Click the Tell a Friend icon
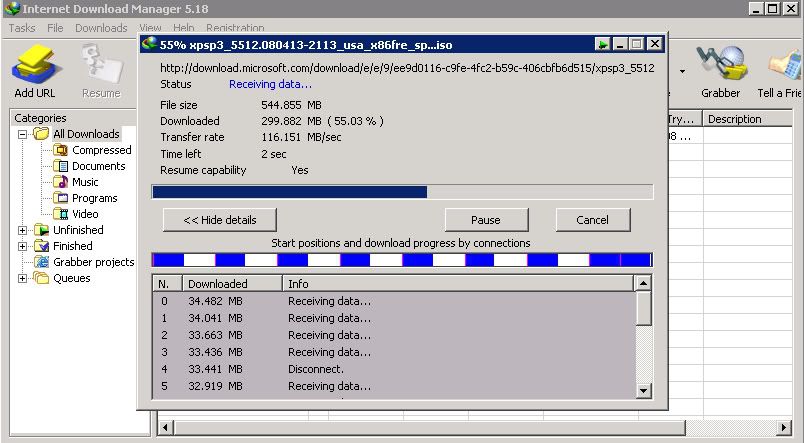This screenshot has width=804, height=443. click(x=785, y=65)
